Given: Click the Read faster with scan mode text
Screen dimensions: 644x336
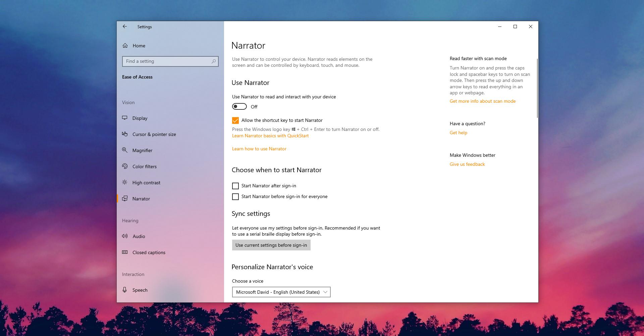Looking at the screenshot, I should [478, 58].
